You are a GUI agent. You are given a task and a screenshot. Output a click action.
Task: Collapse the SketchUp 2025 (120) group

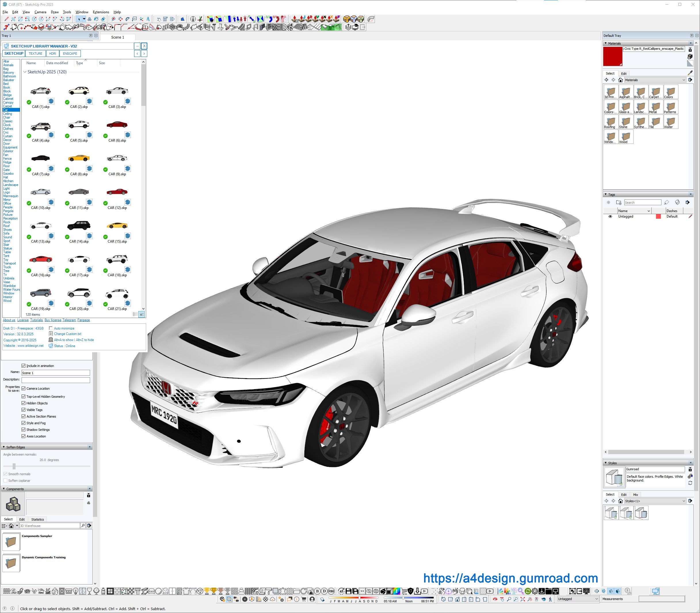(25, 72)
